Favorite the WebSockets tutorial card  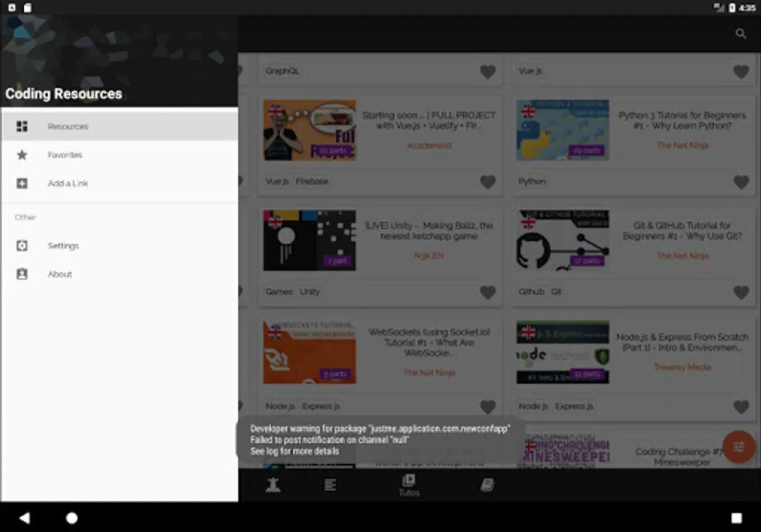(488, 407)
